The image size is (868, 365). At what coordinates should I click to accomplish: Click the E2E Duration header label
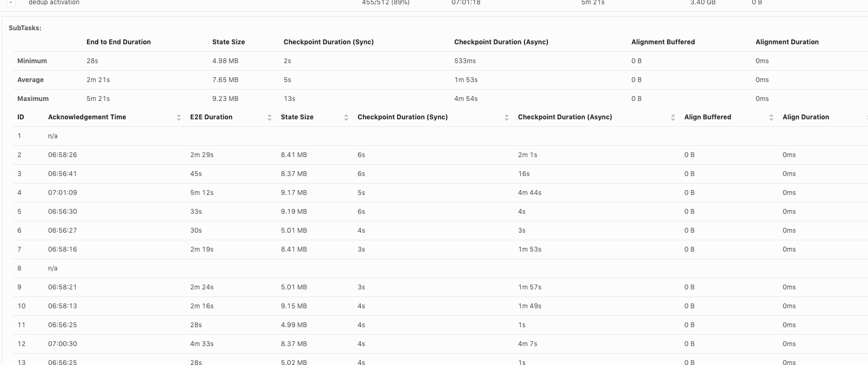211,117
